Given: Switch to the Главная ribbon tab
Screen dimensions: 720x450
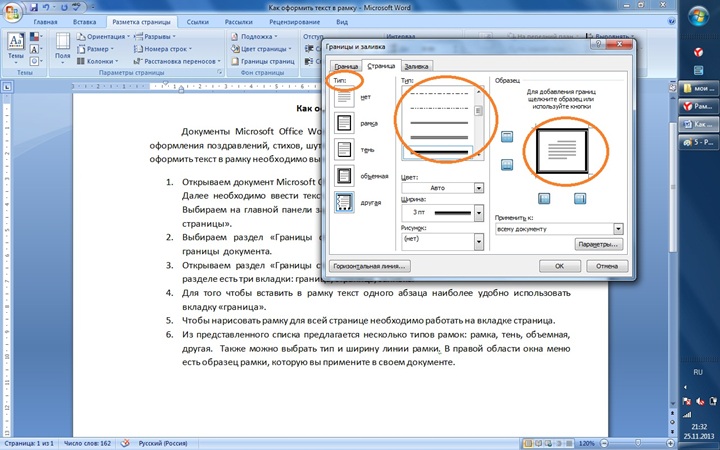Looking at the screenshot, I should coord(45,22).
